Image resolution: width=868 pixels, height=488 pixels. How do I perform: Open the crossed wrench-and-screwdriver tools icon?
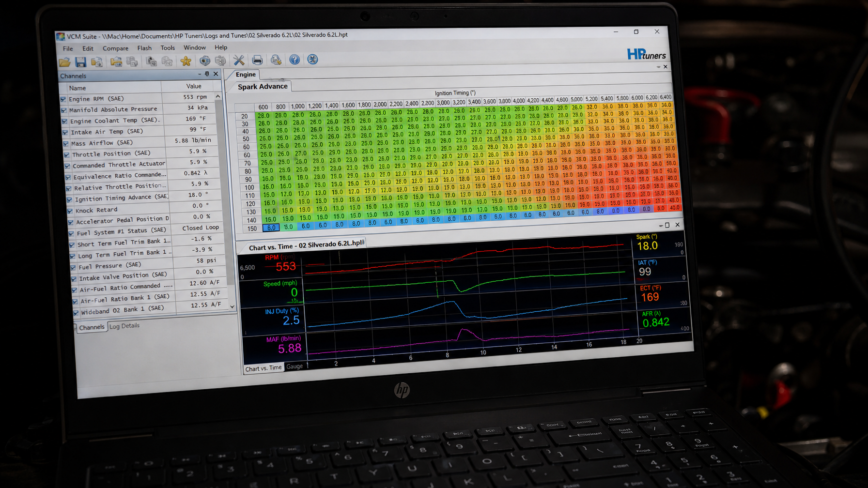point(239,60)
